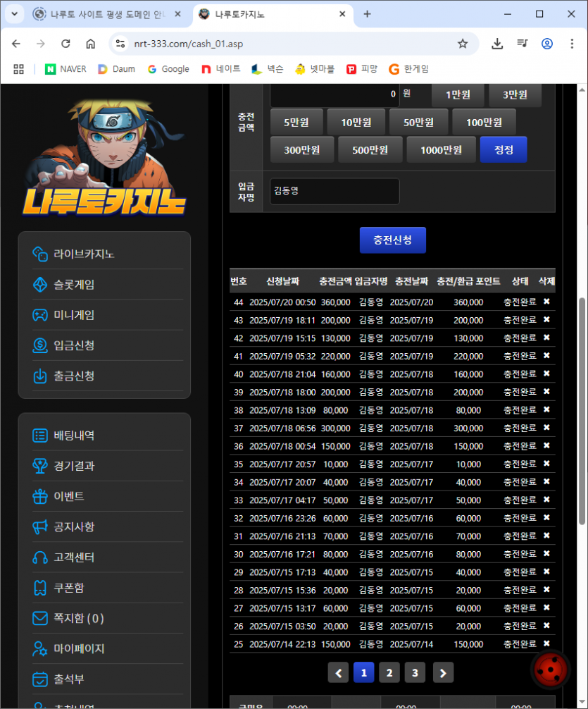Viewport: 588px width, 709px height.
Task: Click the 쿠폰함 coupon icon
Action: [x=39, y=587]
